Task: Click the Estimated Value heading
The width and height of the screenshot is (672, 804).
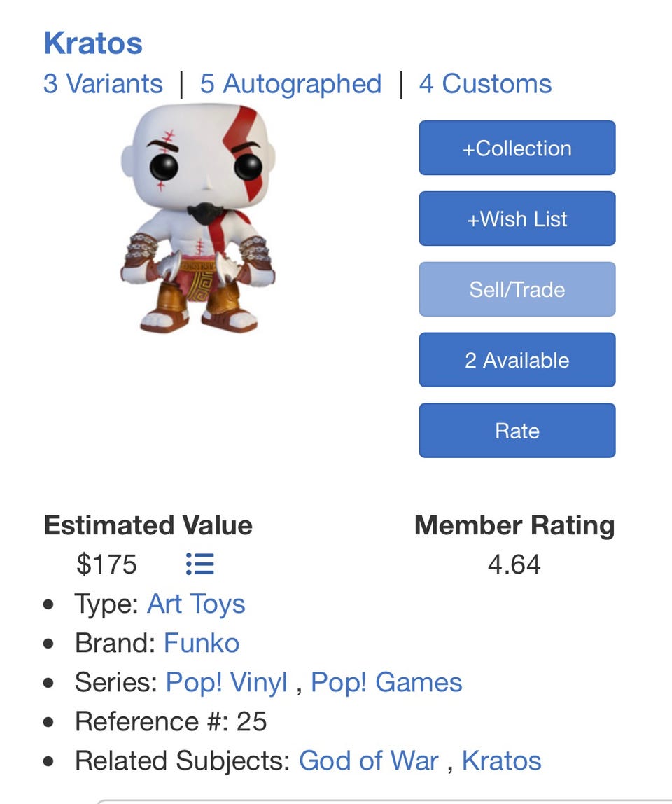Action: [x=148, y=525]
